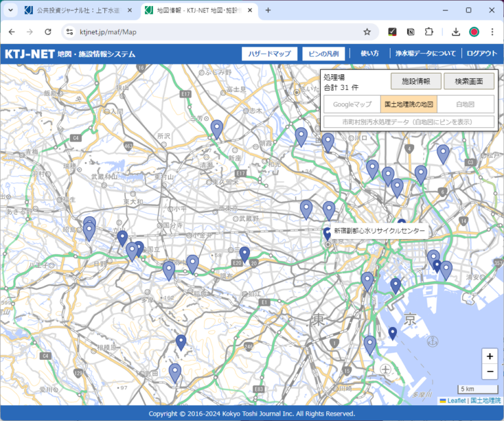Click the 施設情報 button
504x421 pixels.
pyautogui.click(x=415, y=81)
